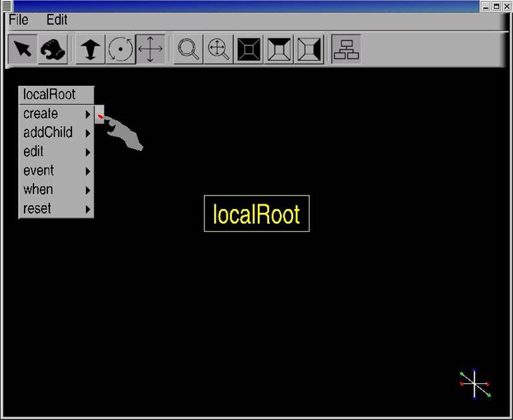This screenshot has width=513, height=420.
Task: Select the grabbing hand tool
Action: 53,49
